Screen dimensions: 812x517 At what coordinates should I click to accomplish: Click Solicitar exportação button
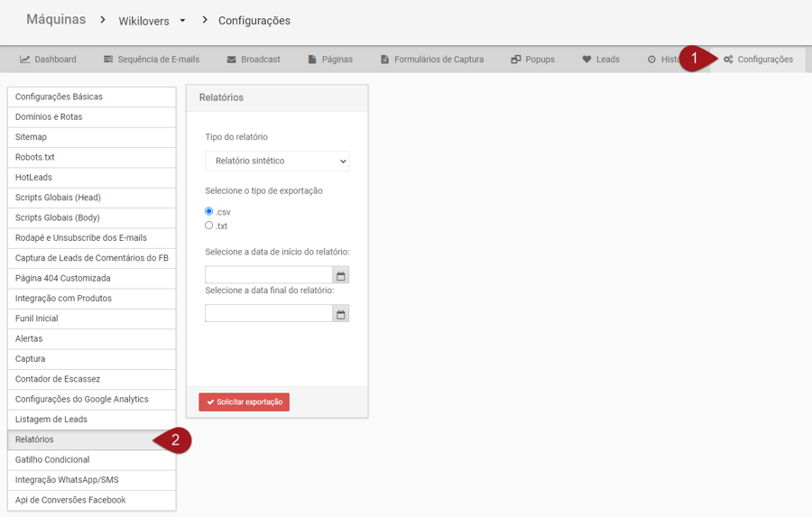coord(245,402)
